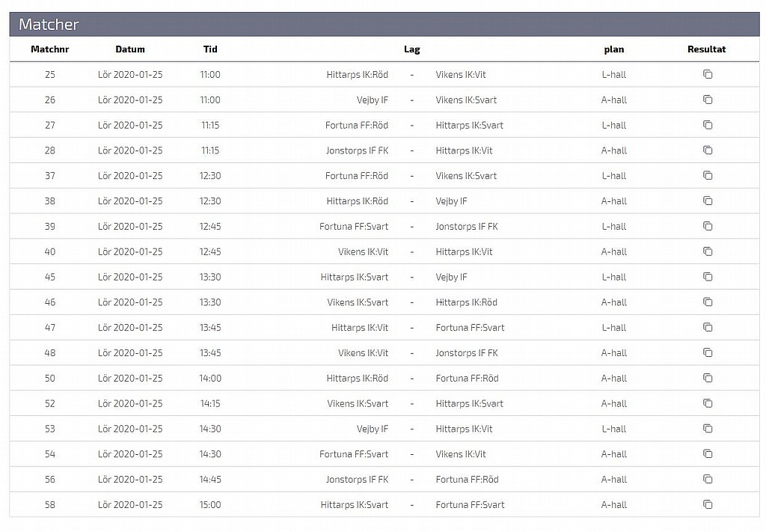
Task: Click the Tid column header
Action: (x=210, y=49)
